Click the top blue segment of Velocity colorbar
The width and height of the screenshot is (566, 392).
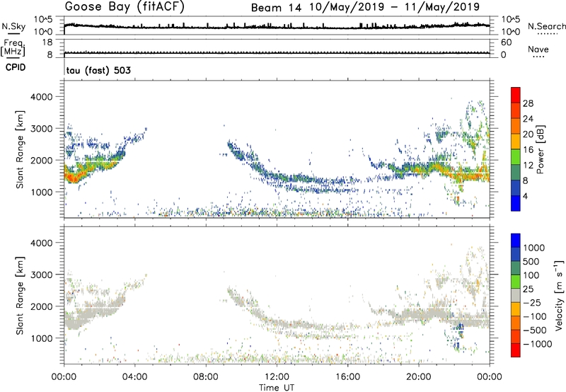[x=516, y=241]
